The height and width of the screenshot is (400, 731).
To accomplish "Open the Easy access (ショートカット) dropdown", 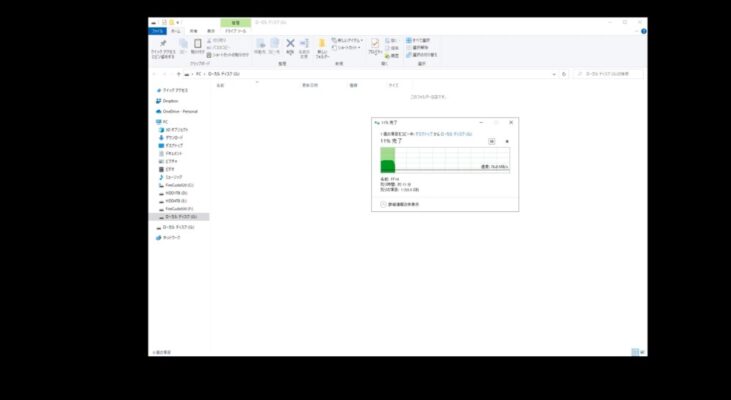I will coord(346,48).
